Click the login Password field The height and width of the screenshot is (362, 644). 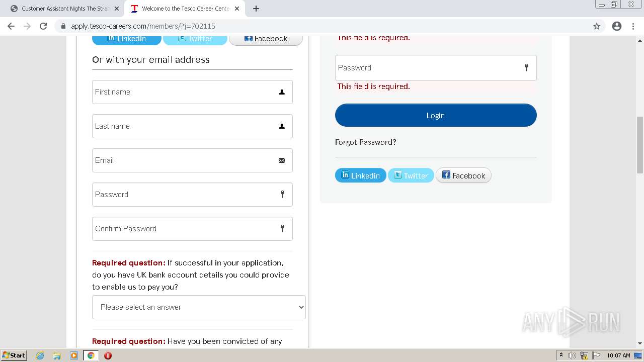pyautogui.click(x=436, y=68)
